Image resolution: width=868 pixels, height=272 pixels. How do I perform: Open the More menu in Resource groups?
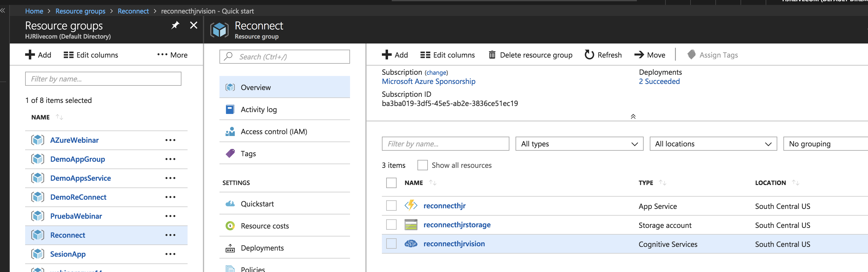[x=172, y=55]
